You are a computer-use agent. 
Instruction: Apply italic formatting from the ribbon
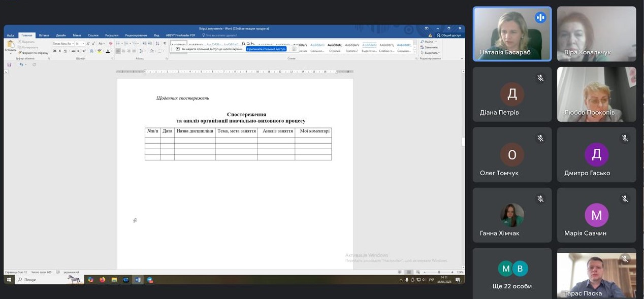[60, 51]
